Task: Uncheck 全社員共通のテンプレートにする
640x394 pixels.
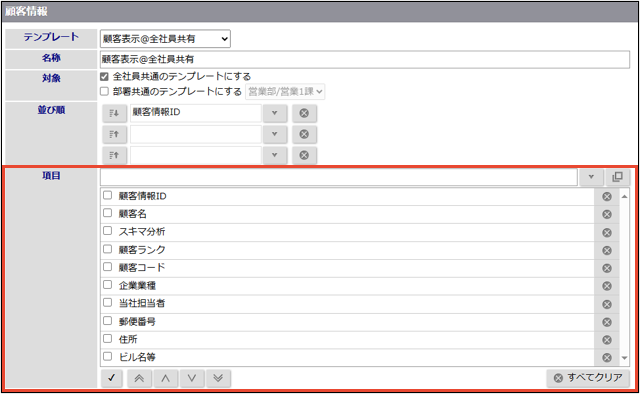Action: coord(104,76)
